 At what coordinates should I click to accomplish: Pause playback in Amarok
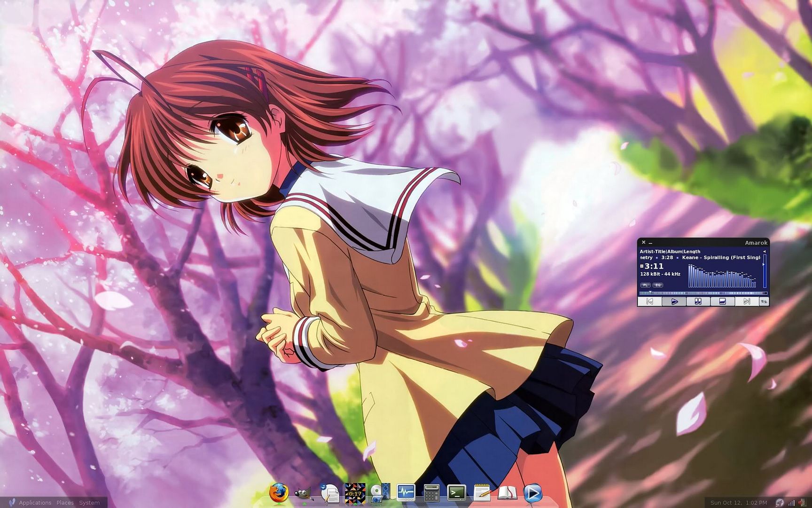click(x=698, y=302)
